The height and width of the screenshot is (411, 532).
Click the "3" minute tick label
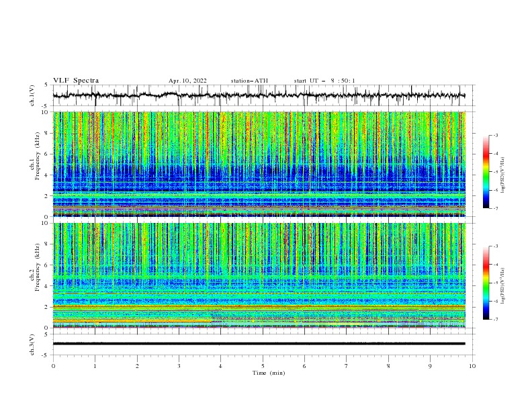tap(179, 366)
